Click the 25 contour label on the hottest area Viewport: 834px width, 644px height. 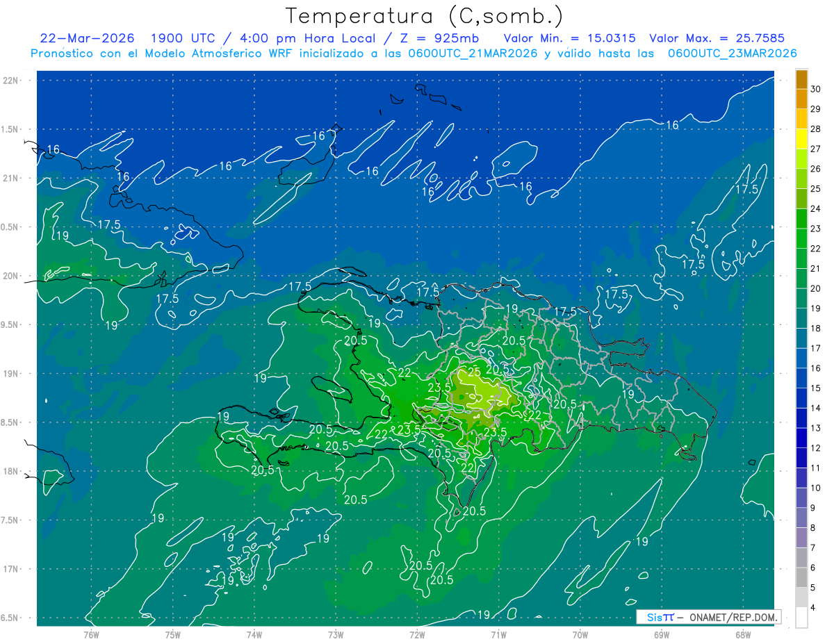coord(474,372)
